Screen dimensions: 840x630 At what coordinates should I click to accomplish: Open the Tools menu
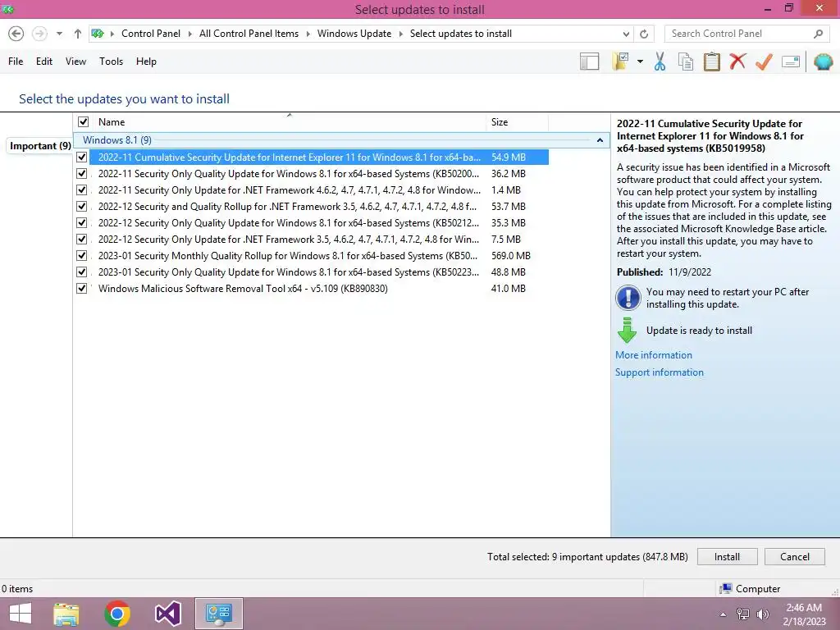(x=111, y=62)
